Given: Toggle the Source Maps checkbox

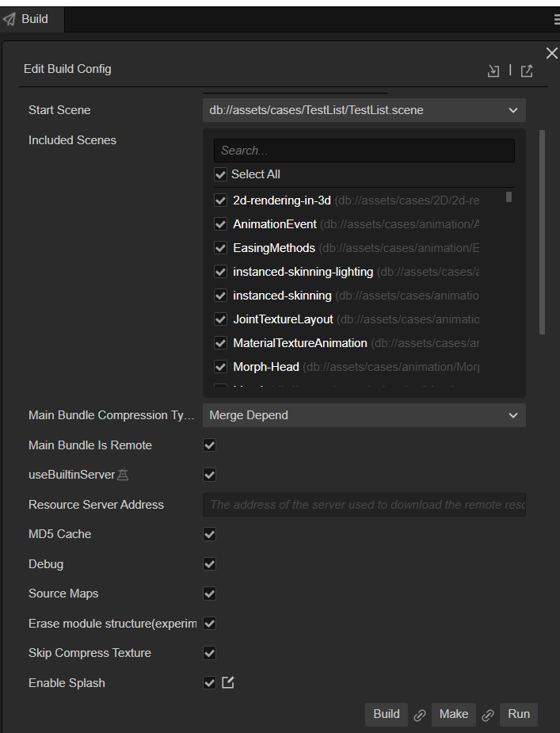Looking at the screenshot, I should tap(210, 594).
